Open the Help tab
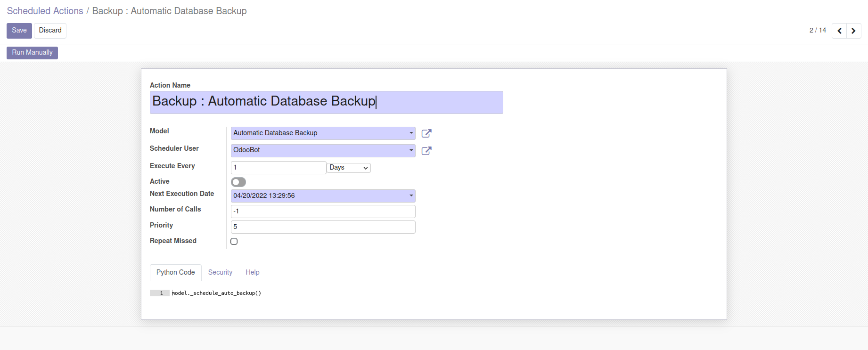This screenshot has height=350, width=868. (x=253, y=272)
